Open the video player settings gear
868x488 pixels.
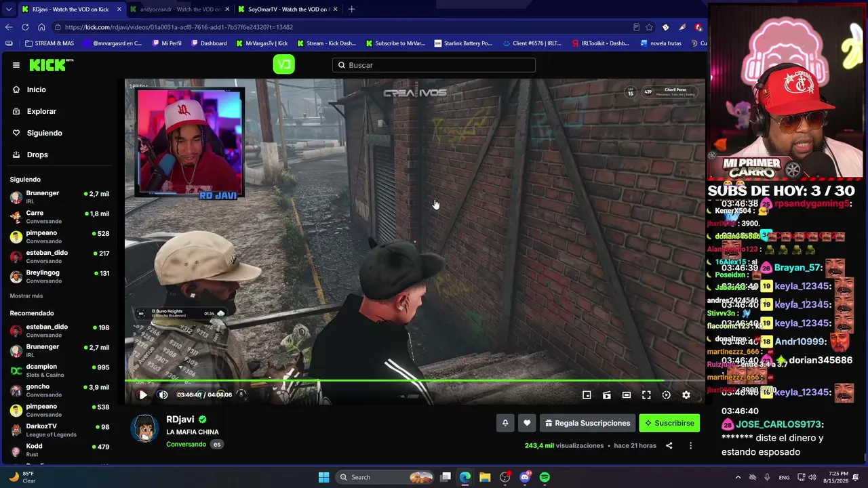click(x=686, y=395)
